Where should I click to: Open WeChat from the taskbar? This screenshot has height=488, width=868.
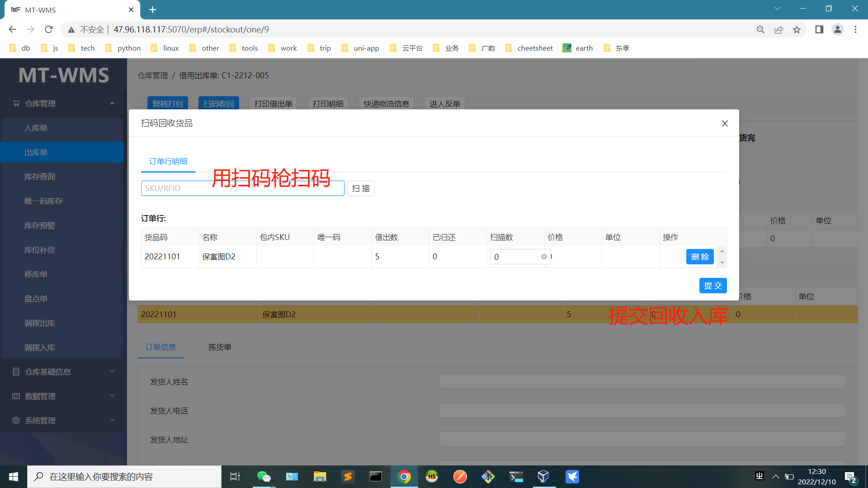[x=264, y=477]
